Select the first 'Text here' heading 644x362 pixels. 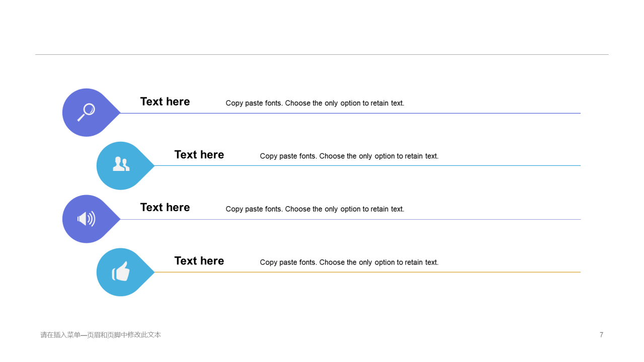(165, 102)
